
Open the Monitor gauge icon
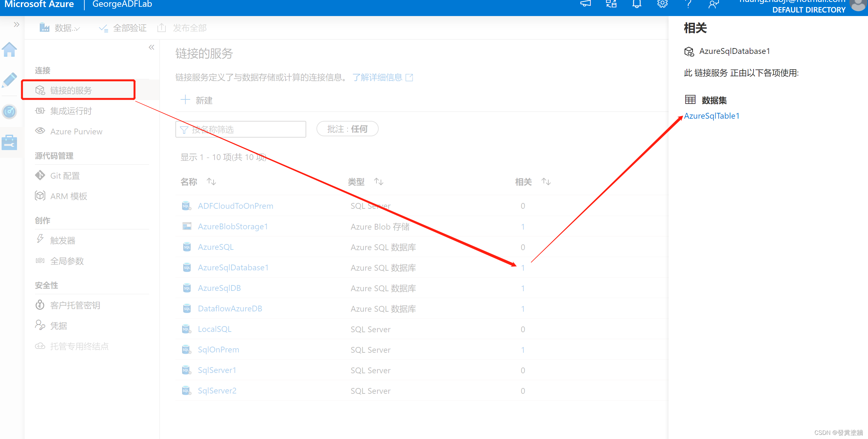(9, 112)
